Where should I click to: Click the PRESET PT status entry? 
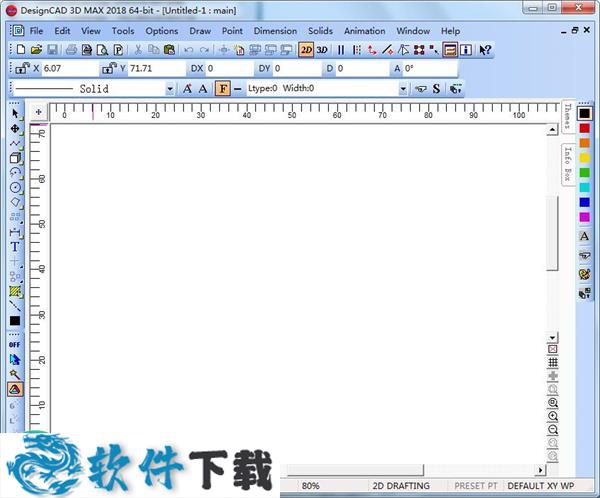point(476,486)
